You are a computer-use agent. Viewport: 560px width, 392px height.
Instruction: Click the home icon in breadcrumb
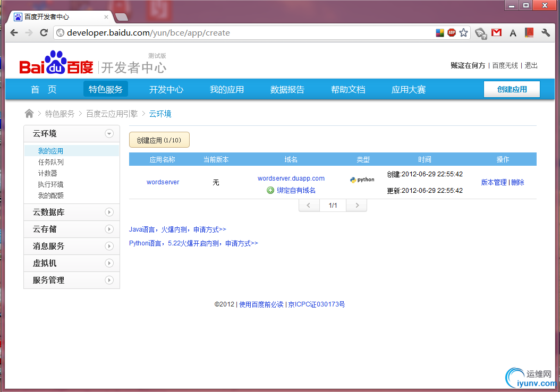coord(29,114)
